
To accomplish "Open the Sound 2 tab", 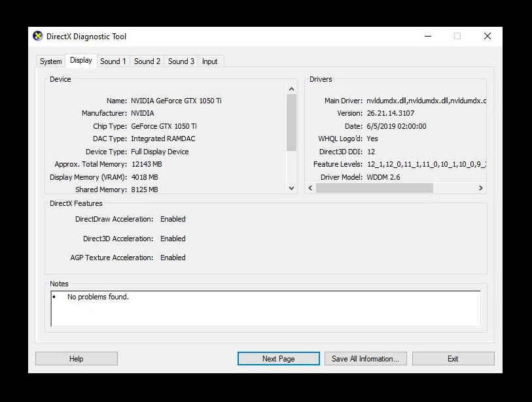I will (x=147, y=61).
